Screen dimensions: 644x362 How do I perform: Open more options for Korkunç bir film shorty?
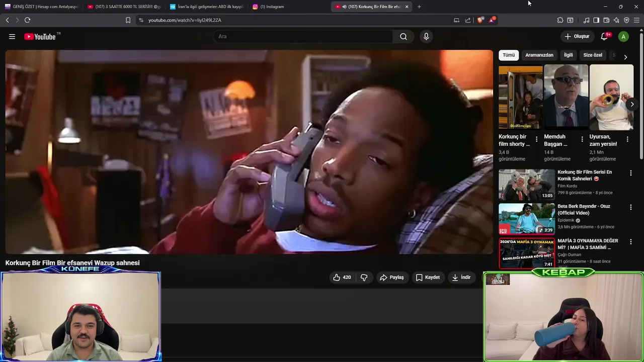(536, 139)
